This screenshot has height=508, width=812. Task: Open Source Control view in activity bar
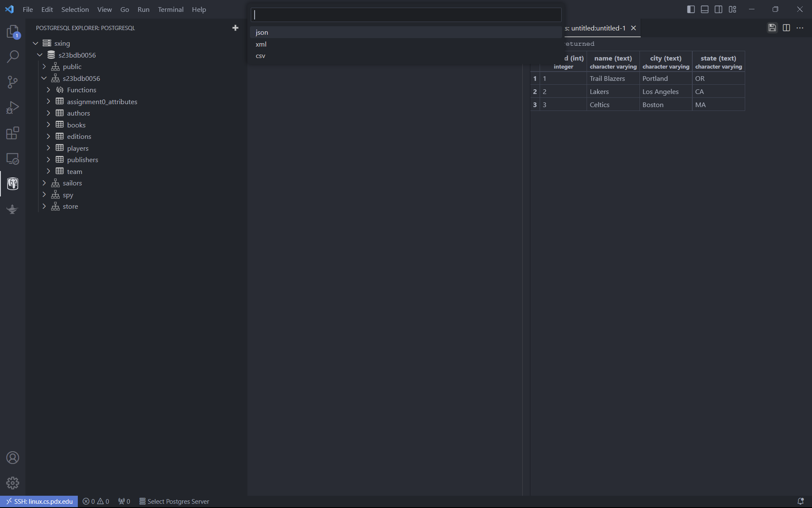(13, 82)
